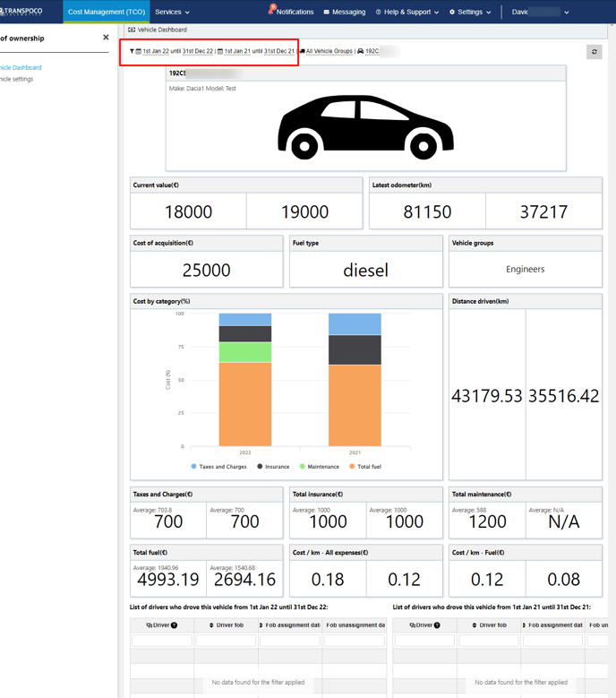Open Vehicle Dashboard in the side panel

tap(21, 68)
